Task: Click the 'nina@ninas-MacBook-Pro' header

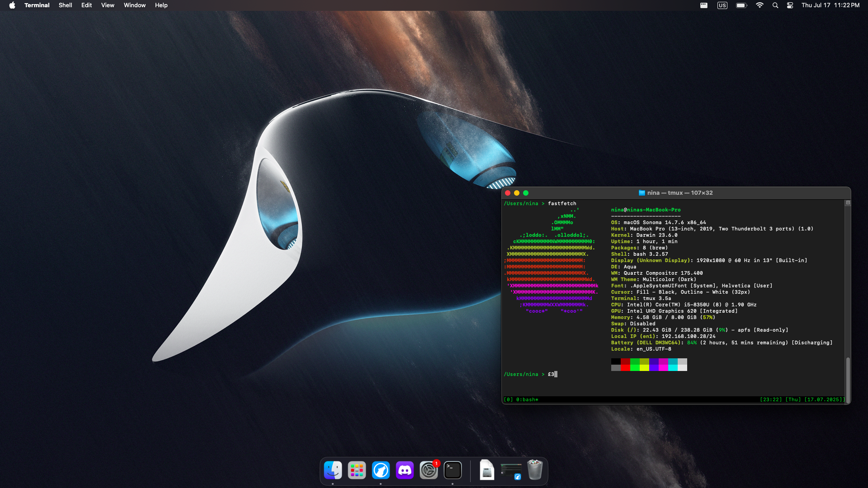Action: pyautogui.click(x=646, y=210)
